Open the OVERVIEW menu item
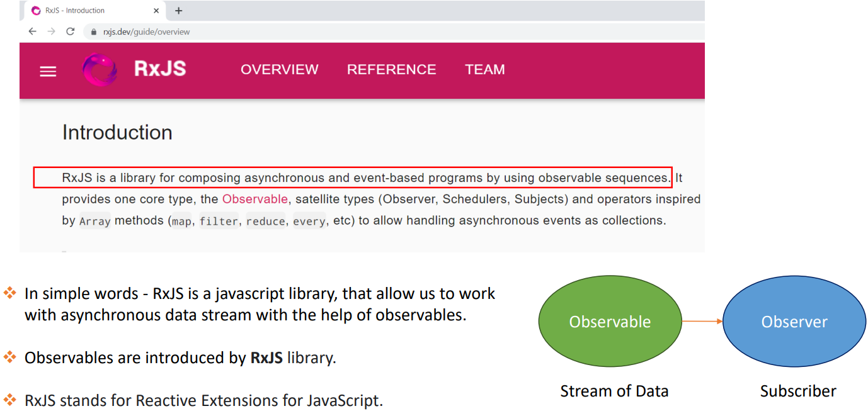This screenshot has height=411, width=868. point(280,70)
